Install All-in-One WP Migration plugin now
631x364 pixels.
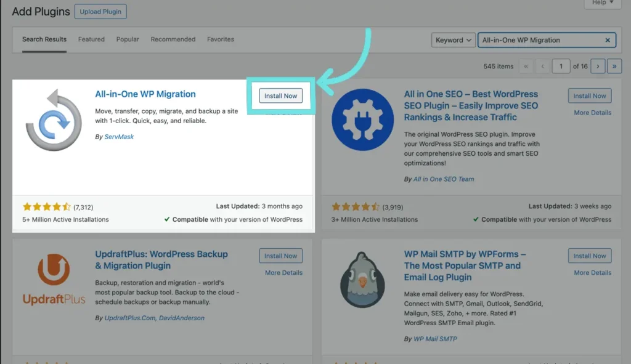pyautogui.click(x=280, y=95)
